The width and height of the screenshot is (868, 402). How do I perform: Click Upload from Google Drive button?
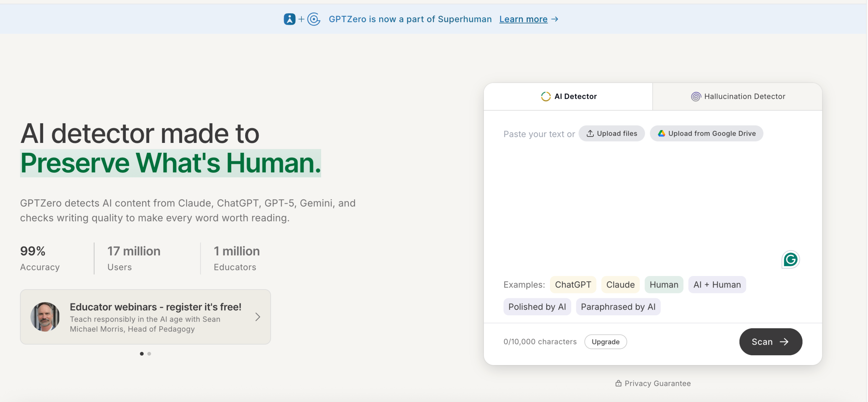tap(707, 133)
